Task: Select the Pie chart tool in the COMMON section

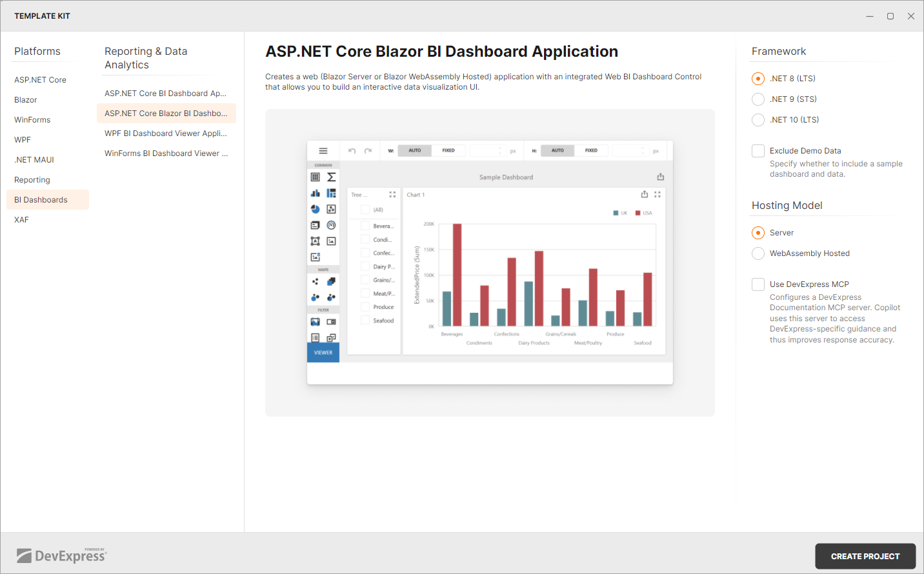Action: 315,208
